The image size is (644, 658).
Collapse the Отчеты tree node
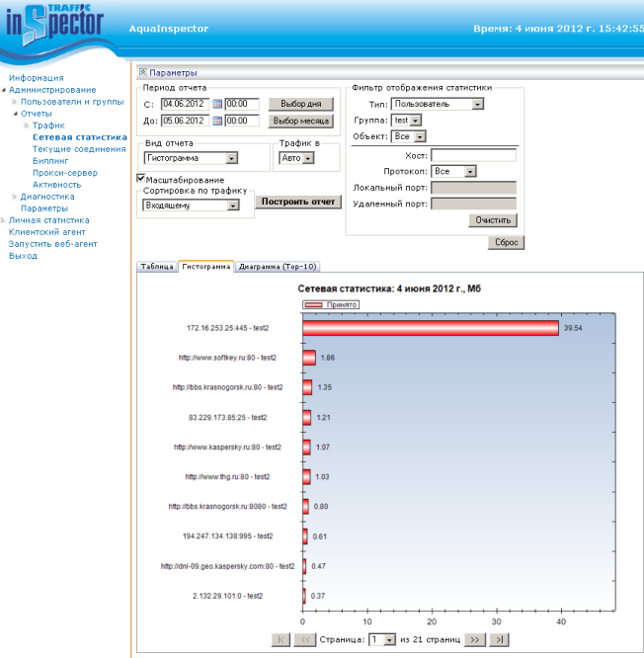(16, 114)
